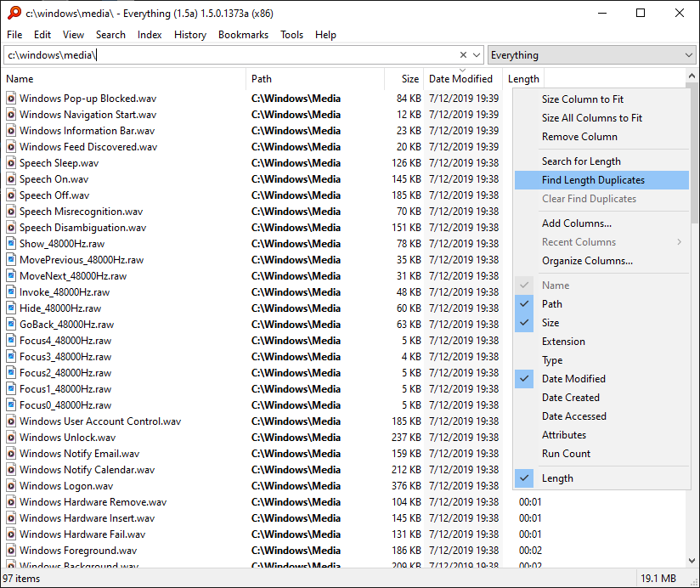Choose Search for Length
The image size is (700, 588).
coord(601,161)
